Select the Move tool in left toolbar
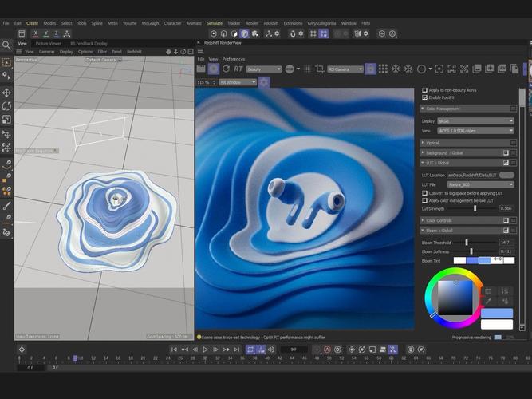 (x=6, y=93)
